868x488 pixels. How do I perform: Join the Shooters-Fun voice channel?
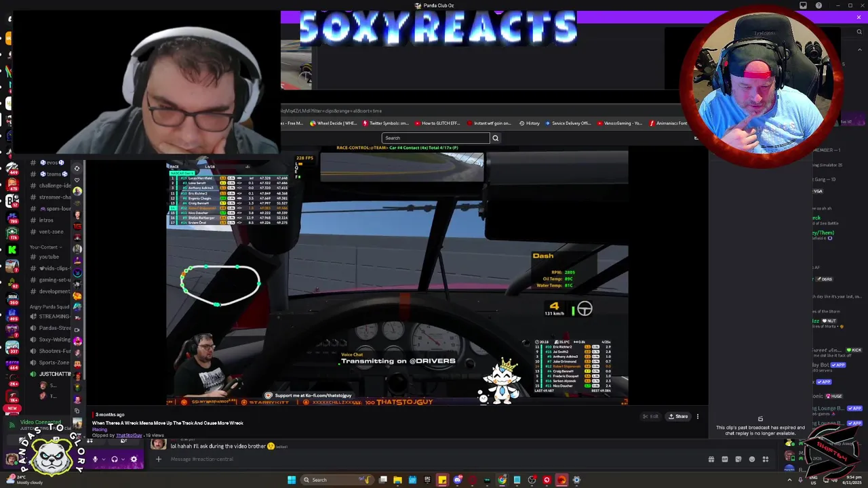52,351
